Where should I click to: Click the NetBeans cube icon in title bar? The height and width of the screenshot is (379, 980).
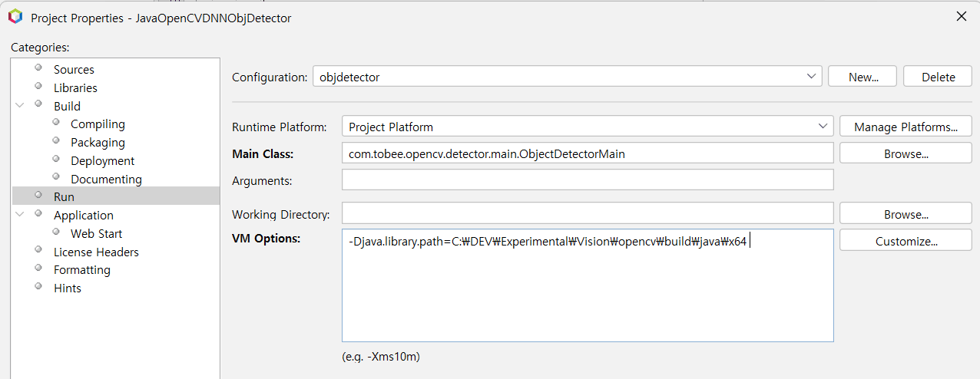coord(15,17)
